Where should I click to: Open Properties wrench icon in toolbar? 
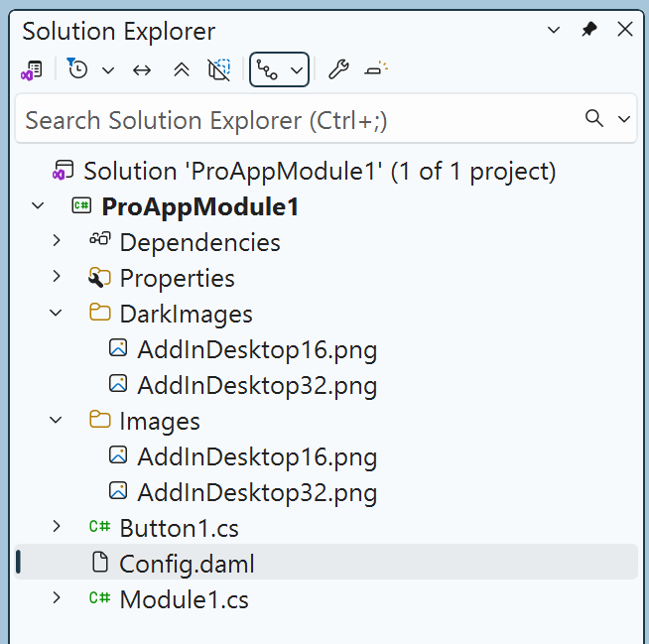(338, 69)
